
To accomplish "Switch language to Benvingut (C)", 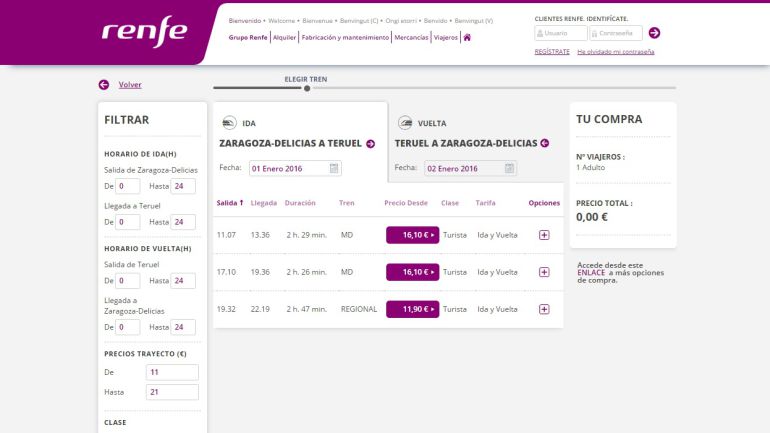I will click(359, 21).
